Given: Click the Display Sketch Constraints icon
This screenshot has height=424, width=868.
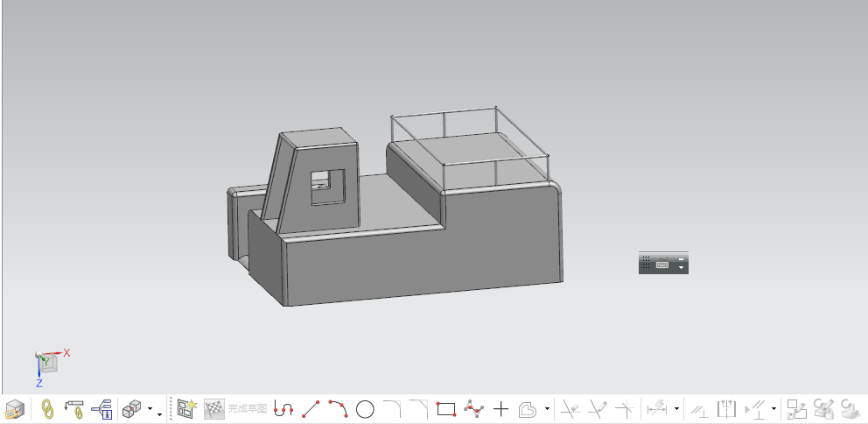Looking at the screenshot, I should point(755,410).
